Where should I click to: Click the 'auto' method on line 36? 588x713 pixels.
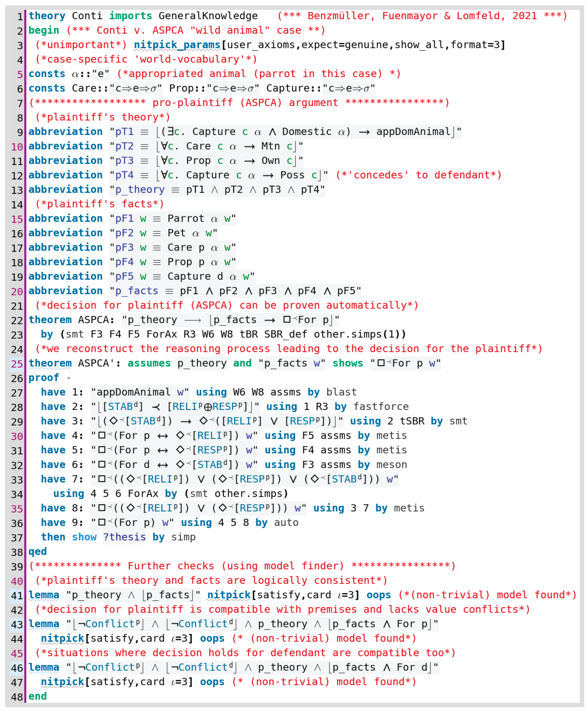286,522
